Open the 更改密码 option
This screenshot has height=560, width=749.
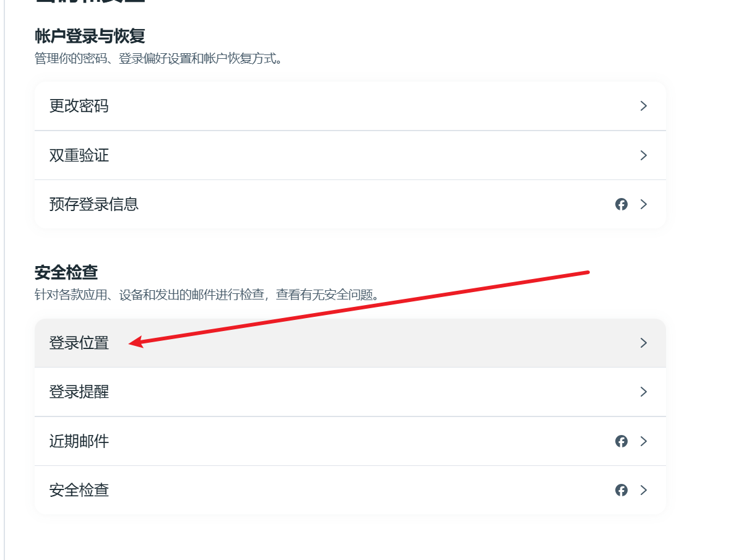pyautogui.click(x=79, y=106)
